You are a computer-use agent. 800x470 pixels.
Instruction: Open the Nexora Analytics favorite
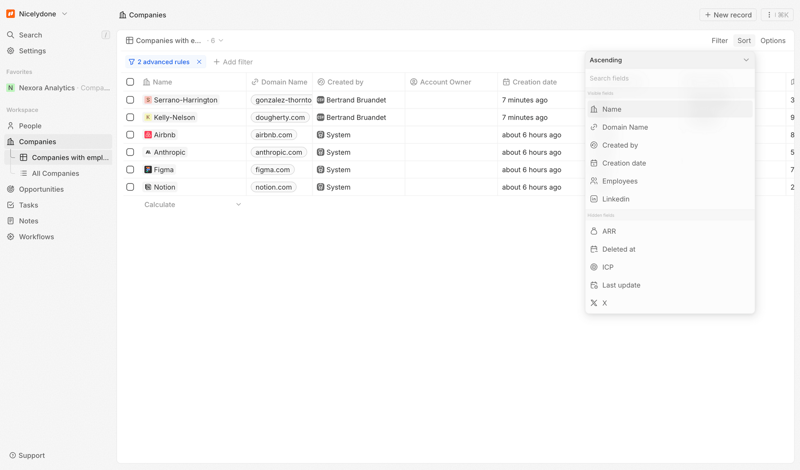(x=58, y=88)
